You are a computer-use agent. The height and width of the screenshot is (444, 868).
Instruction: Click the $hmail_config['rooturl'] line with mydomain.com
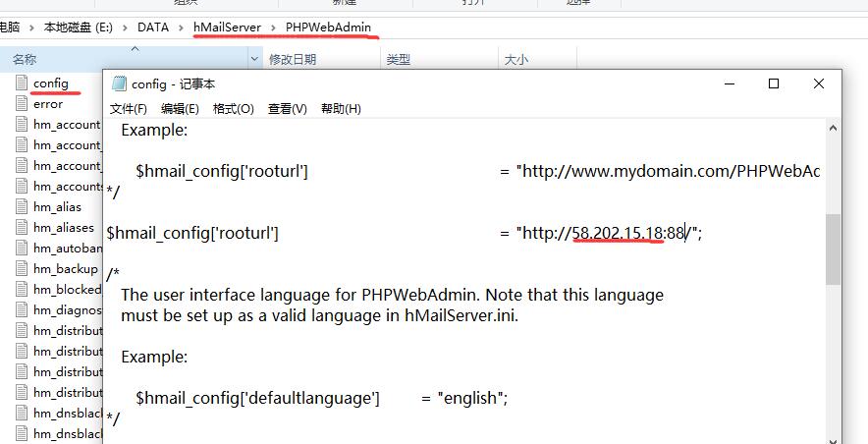[478, 171]
